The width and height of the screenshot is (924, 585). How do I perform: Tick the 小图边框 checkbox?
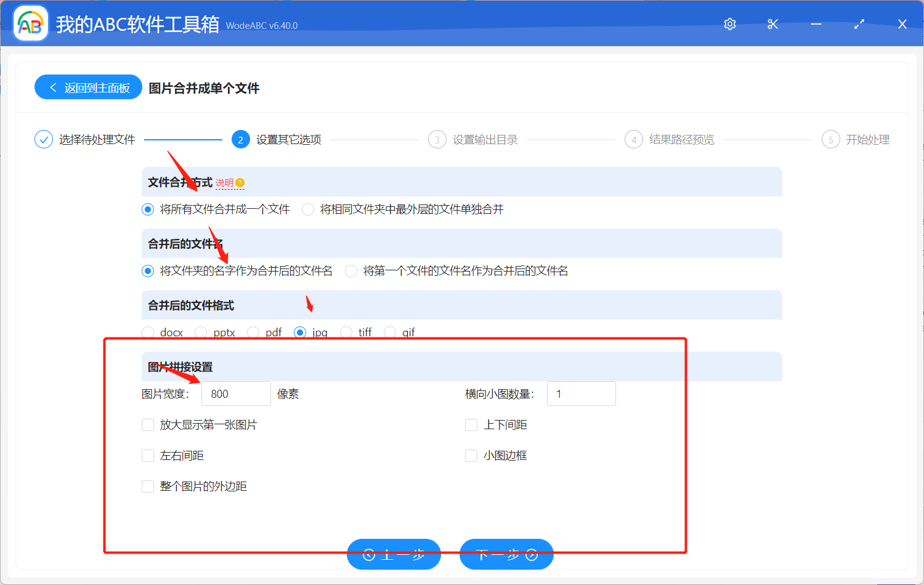471,456
